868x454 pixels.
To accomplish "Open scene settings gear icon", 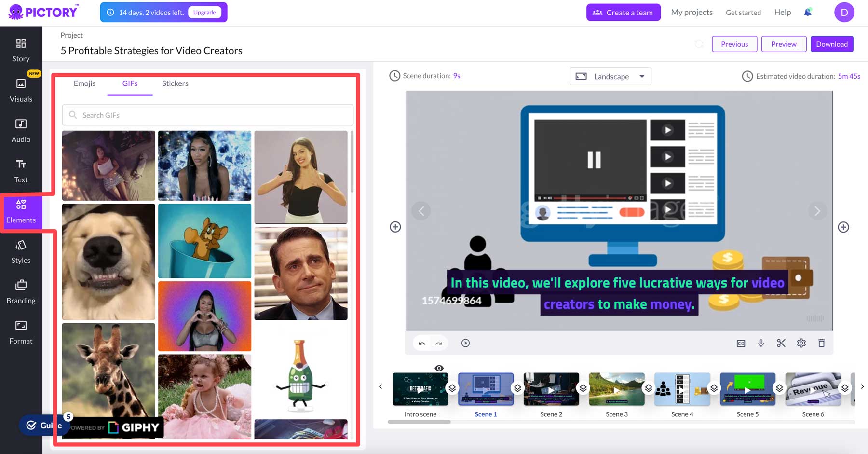I will point(801,343).
